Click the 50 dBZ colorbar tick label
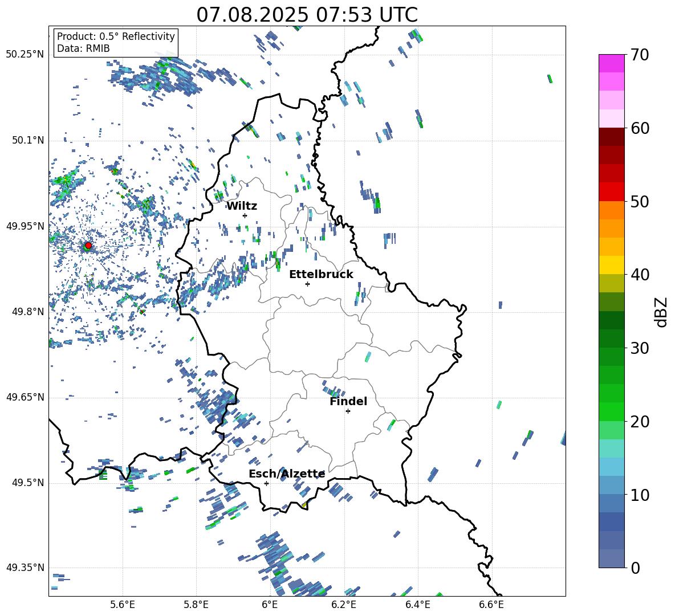The height and width of the screenshot is (616, 675). [640, 201]
